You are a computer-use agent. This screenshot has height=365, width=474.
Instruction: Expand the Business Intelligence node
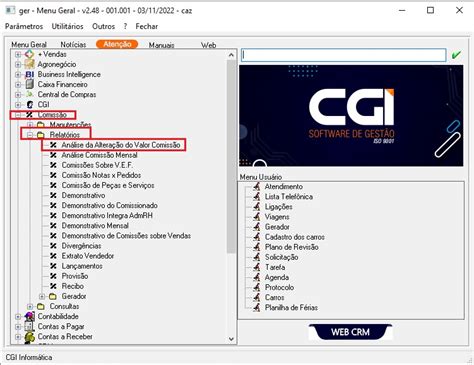(x=18, y=74)
